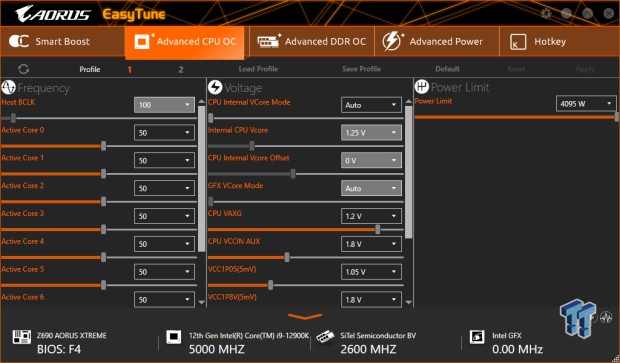The width and height of the screenshot is (620, 363).
Task: Open the Active Core 3 ratio dropdown
Action: coord(164,216)
